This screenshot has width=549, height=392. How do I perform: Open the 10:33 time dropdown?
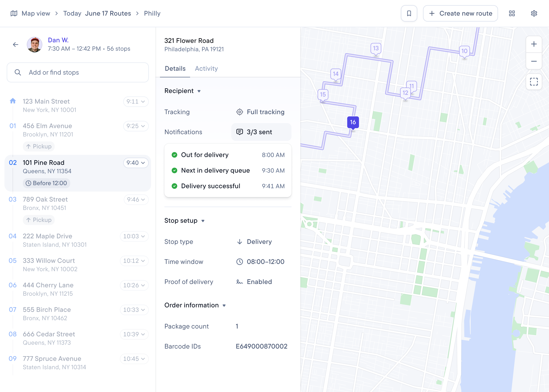tap(134, 310)
